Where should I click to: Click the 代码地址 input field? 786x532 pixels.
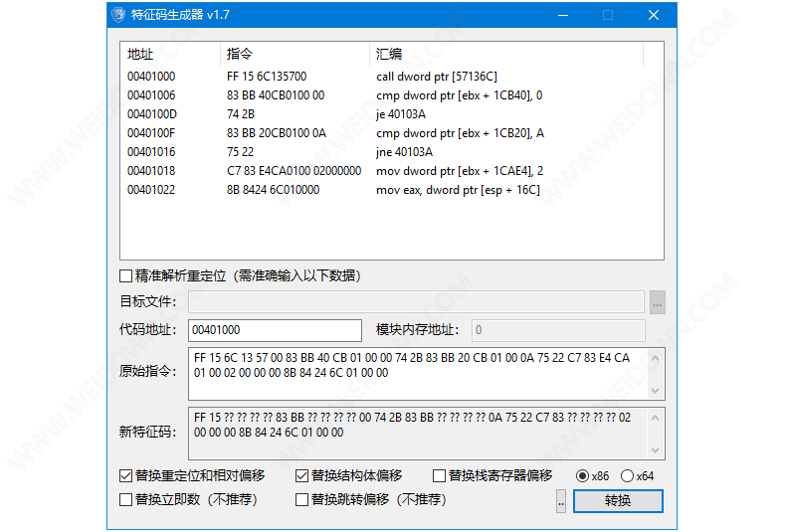276,330
